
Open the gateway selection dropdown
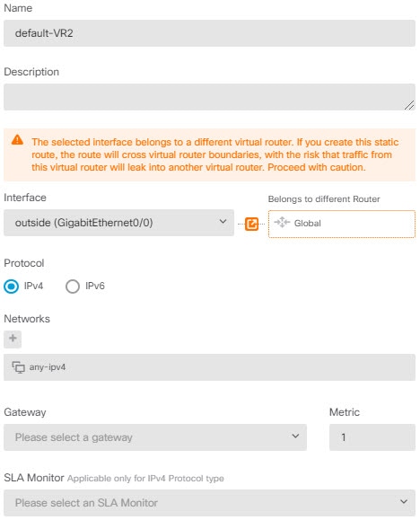pyautogui.click(x=155, y=437)
